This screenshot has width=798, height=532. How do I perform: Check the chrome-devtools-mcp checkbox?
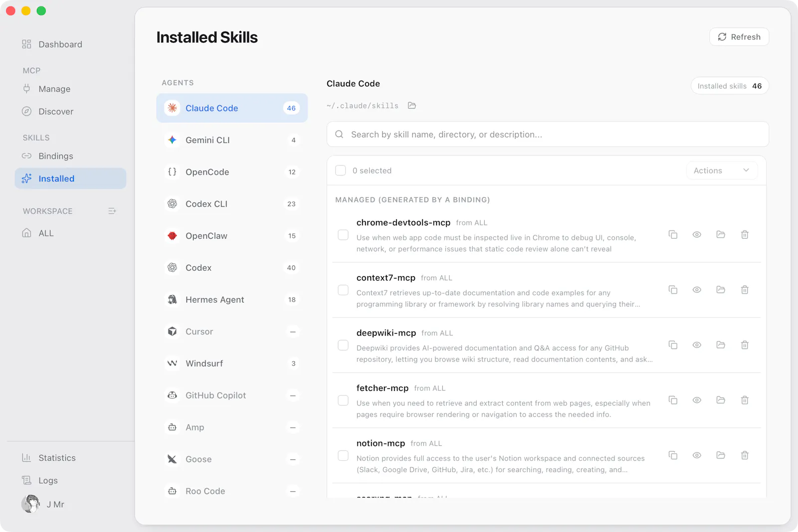coord(343,235)
